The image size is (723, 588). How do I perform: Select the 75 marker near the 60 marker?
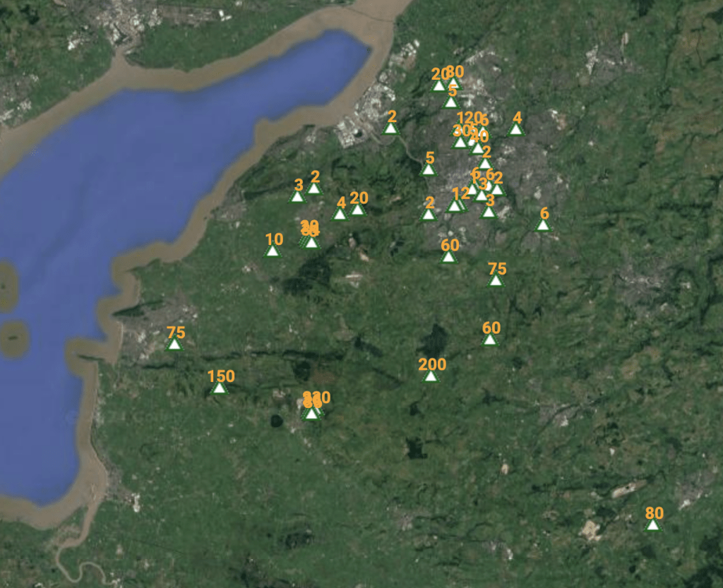[x=496, y=280]
